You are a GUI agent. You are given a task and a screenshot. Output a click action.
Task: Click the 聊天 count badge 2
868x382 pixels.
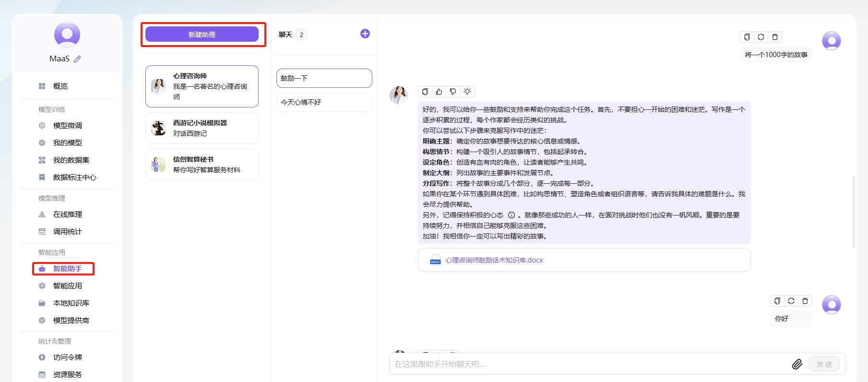click(301, 35)
